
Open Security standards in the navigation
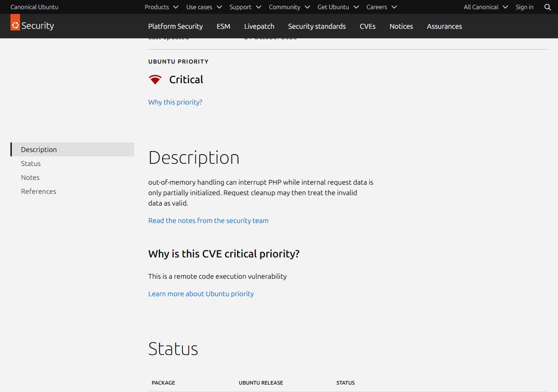point(317,26)
